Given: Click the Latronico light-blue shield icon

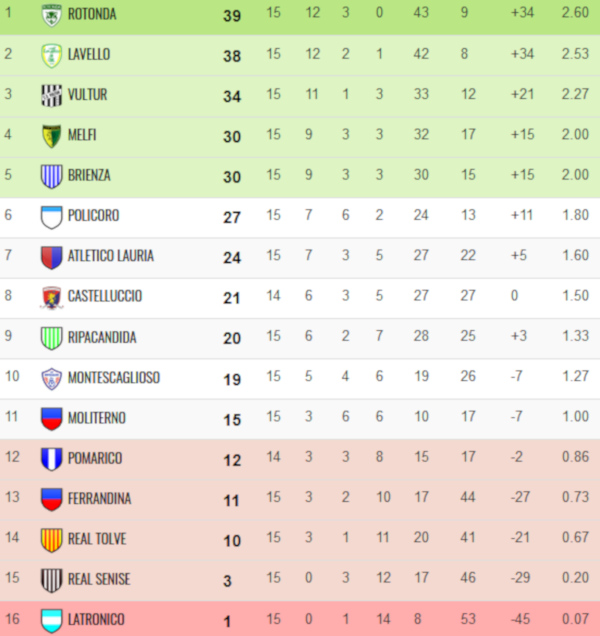Looking at the screenshot, I should click(x=52, y=621).
